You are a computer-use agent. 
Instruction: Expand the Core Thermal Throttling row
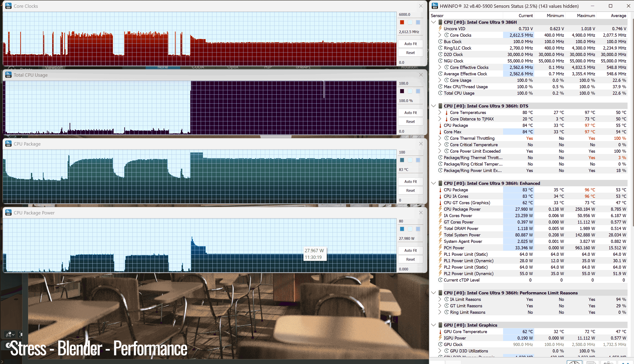[x=440, y=138]
